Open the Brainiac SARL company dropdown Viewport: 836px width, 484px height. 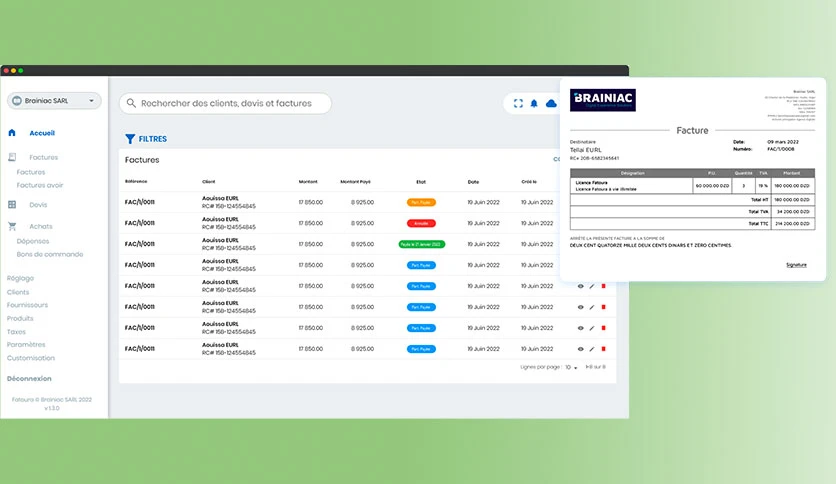pos(54,101)
